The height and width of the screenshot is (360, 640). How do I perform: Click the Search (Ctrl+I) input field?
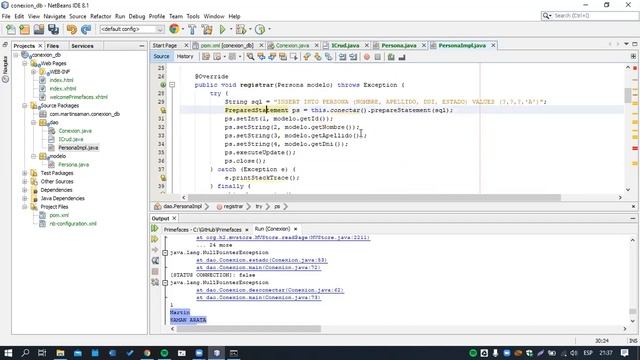pyautogui.click(x=594, y=16)
